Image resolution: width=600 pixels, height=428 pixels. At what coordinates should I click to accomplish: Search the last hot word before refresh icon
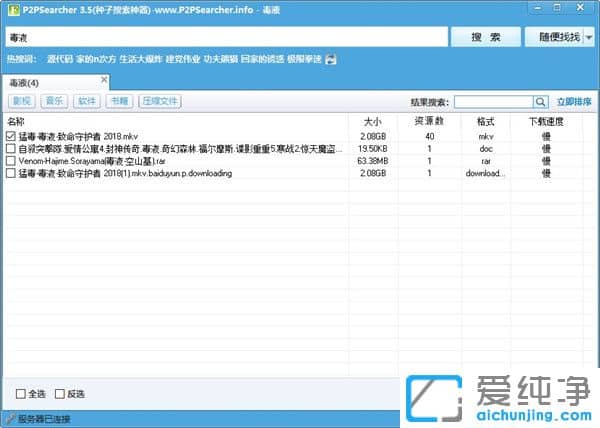(x=304, y=59)
